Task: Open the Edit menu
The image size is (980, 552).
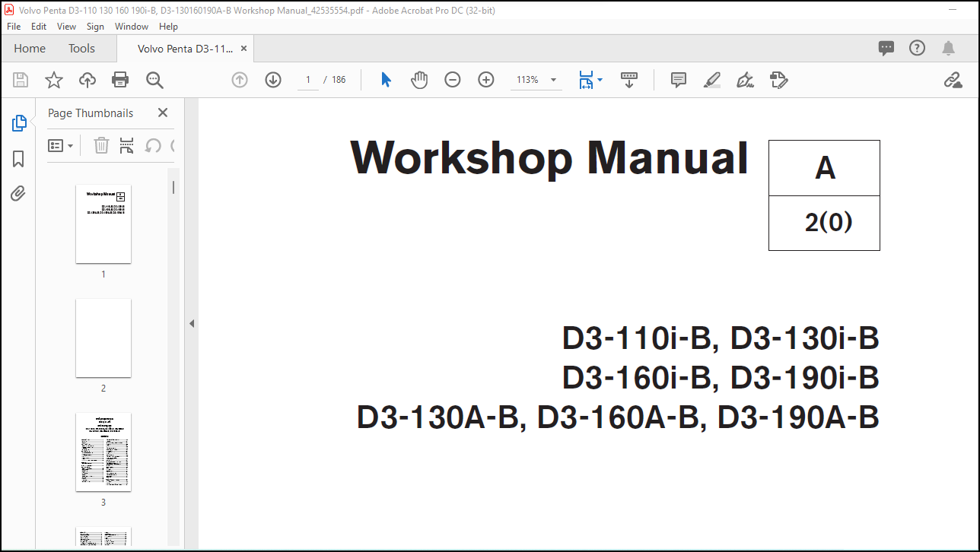Action: [x=39, y=26]
